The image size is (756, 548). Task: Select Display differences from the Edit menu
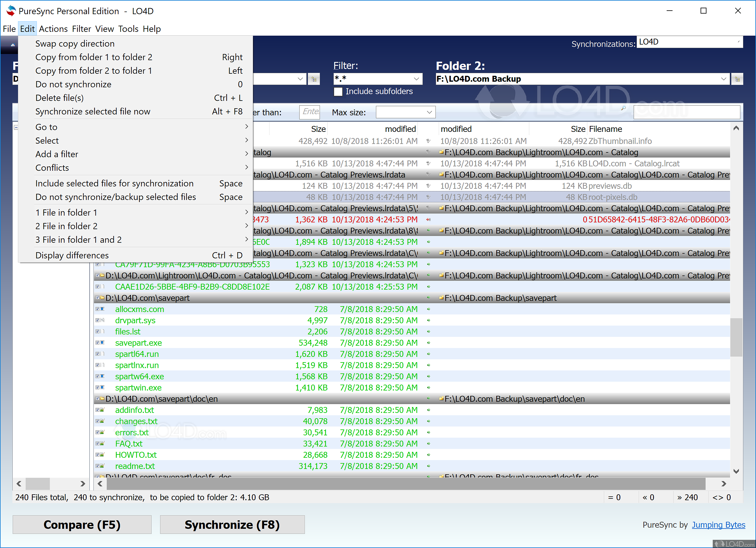click(72, 255)
